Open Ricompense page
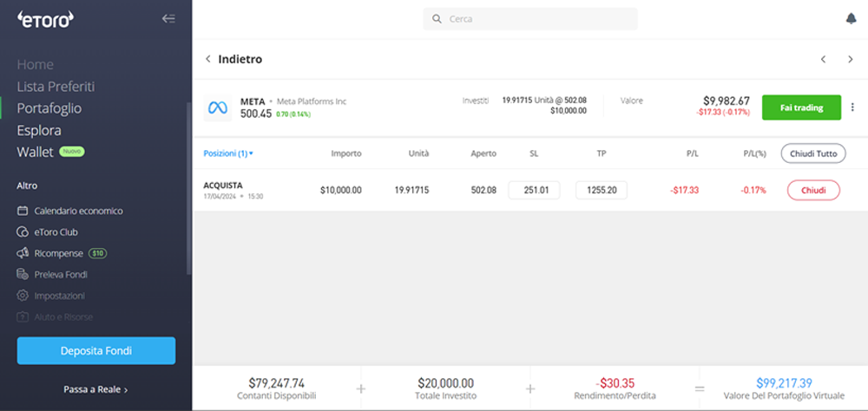This screenshot has width=868, height=411. point(59,253)
